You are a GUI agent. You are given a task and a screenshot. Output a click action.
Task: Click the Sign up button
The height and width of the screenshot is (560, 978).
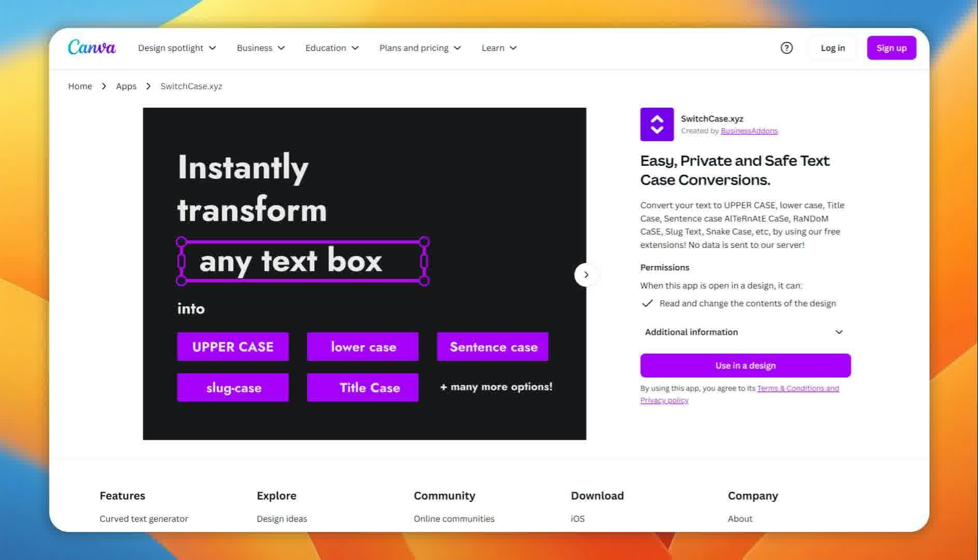[x=891, y=48]
